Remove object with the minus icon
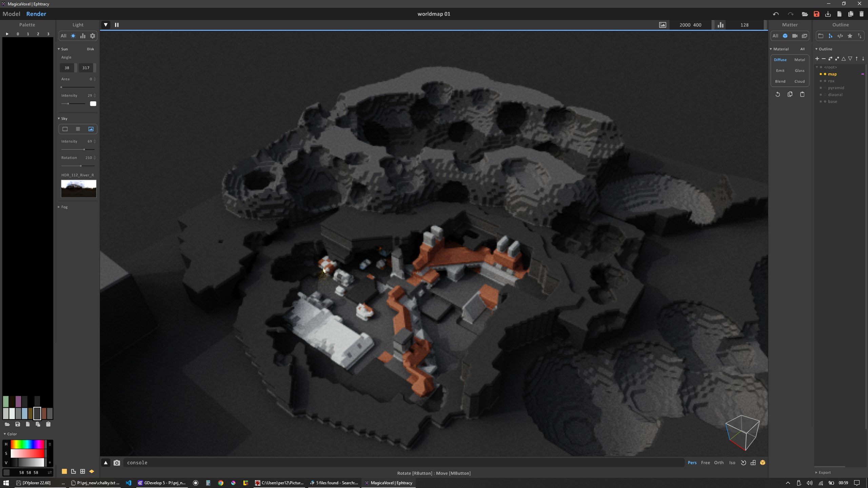 824,59
